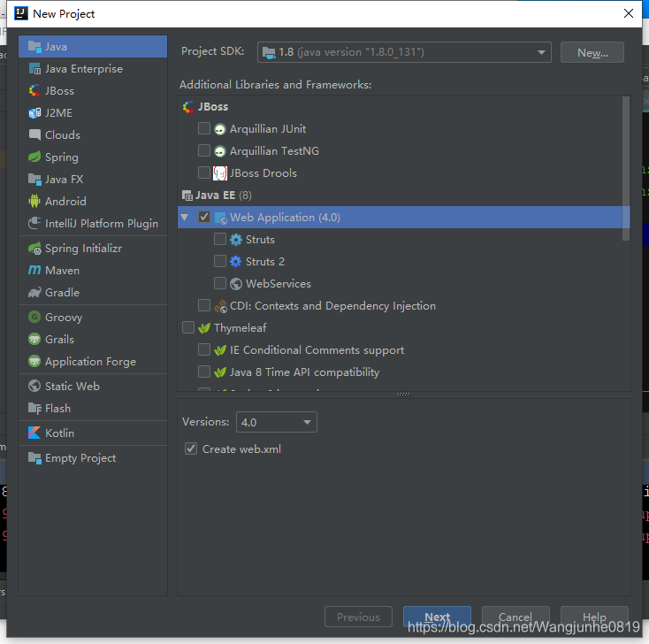The width and height of the screenshot is (649, 644).
Task: Enable the WebServices checkbox
Action: click(220, 283)
